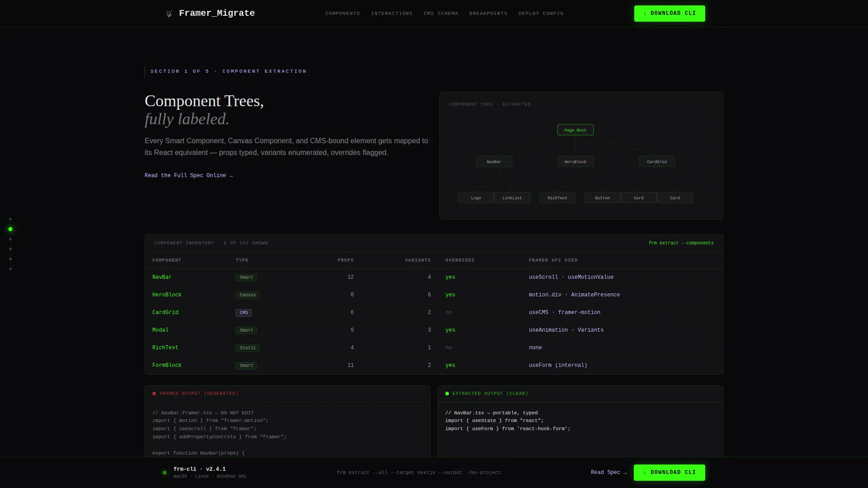Select the CardGrid node in component tree

(657, 161)
